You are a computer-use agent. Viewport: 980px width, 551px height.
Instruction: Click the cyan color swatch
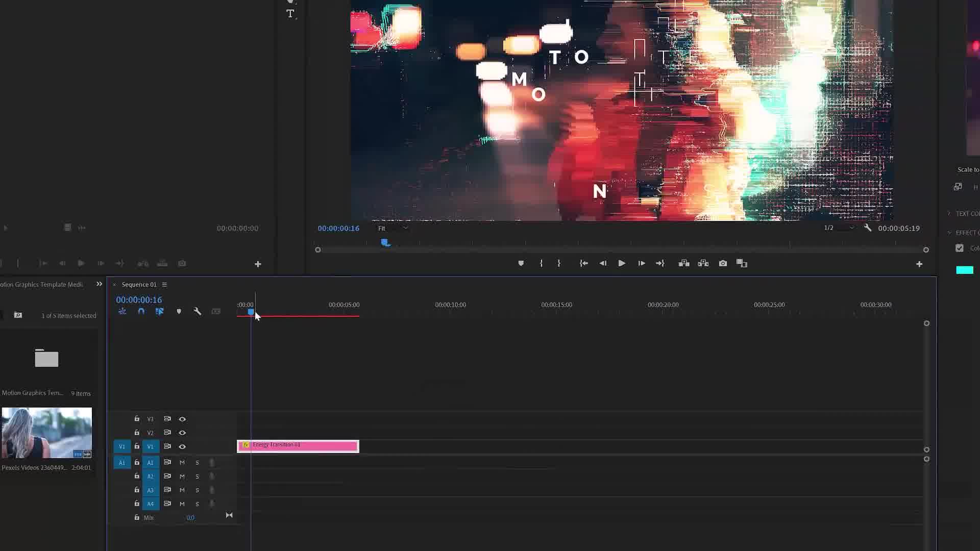pos(965,270)
